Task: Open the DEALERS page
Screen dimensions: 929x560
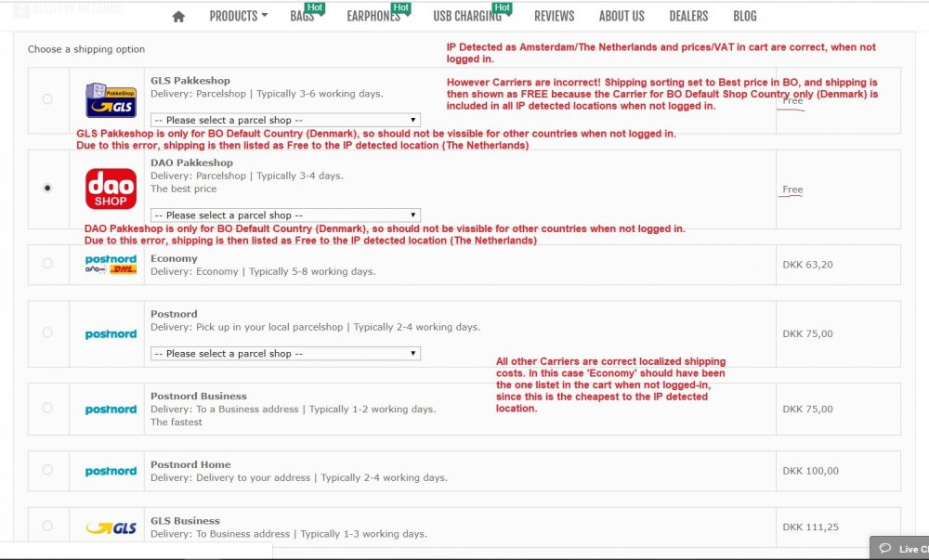Action: (688, 16)
